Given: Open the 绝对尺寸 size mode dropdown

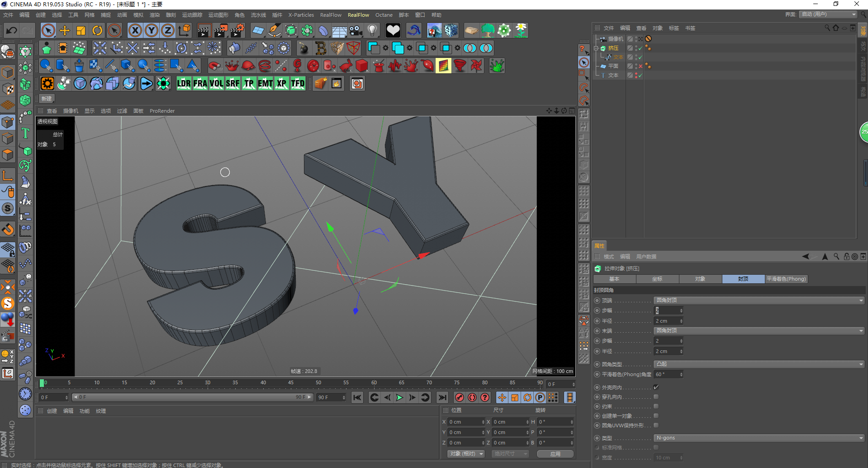Looking at the screenshot, I should click(x=510, y=454).
